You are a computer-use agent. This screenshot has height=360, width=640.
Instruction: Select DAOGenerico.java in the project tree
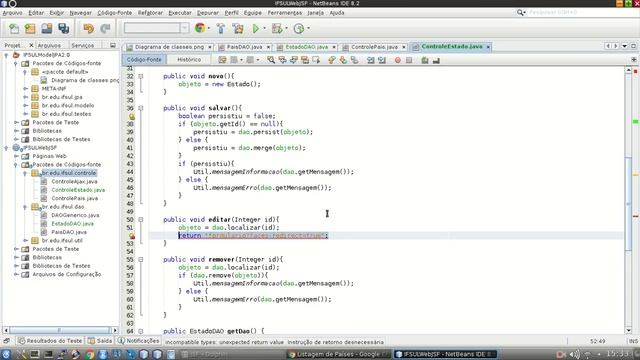pyautogui.click(x=75, y=215)
